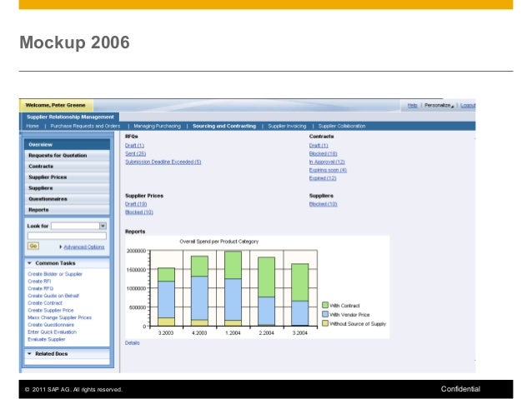Image resolution: width=532 pixels, height=399 pixels.
Task: Click Create Supplier Price task
Action: click(x=51, y=310)
